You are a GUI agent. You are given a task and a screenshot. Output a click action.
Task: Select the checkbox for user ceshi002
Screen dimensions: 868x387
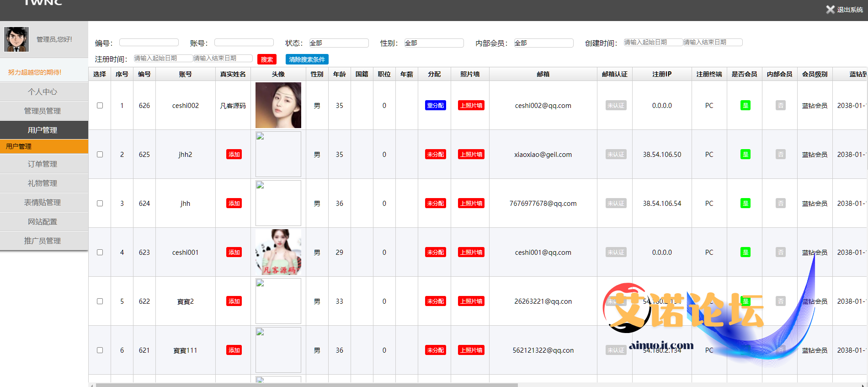(x=100, y=106)
